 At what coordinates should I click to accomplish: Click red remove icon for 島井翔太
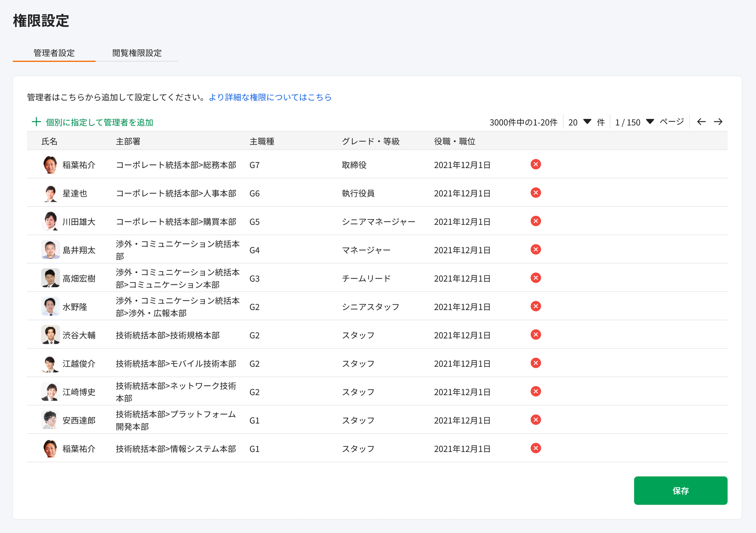coord(536,249)
